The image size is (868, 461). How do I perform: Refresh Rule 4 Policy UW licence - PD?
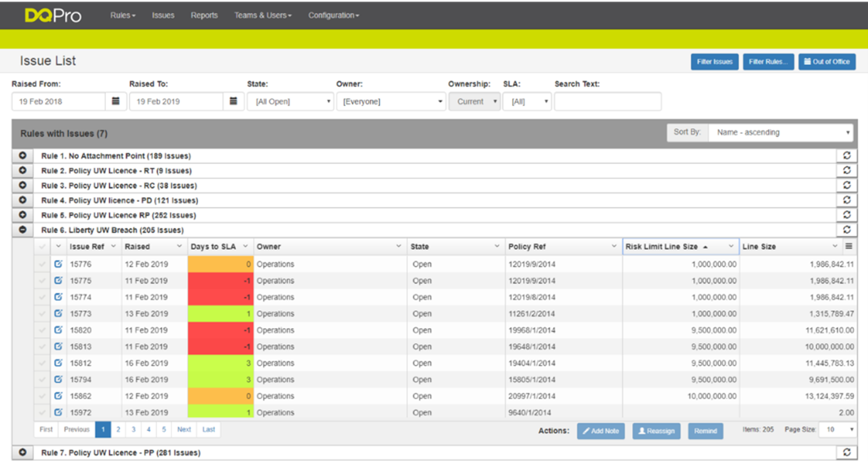(846, 200)
